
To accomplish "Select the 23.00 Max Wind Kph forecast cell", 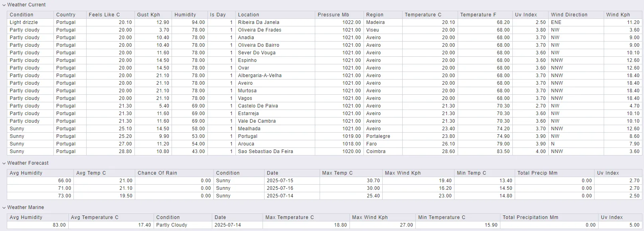I will pyautogui.click(x=418, y=196).
